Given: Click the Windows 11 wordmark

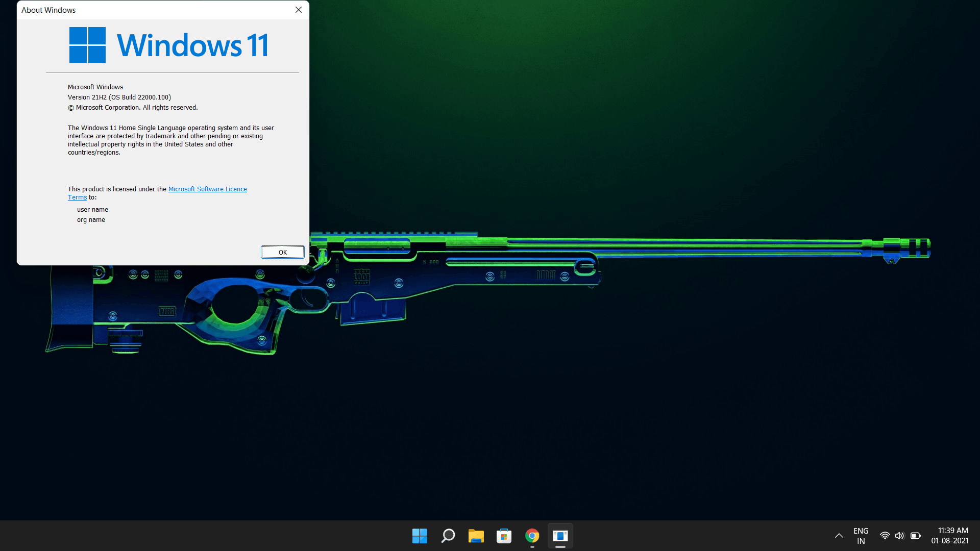Looking at the screenshot, I should [192, 45].
